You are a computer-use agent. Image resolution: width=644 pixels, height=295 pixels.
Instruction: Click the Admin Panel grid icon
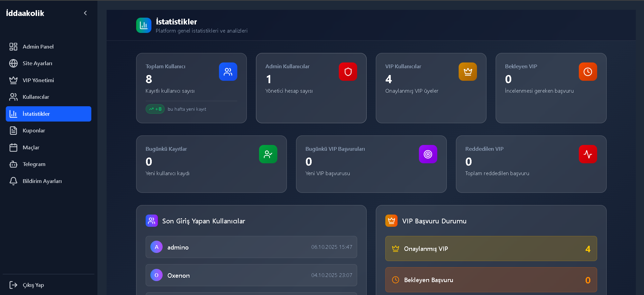(13, 47)
